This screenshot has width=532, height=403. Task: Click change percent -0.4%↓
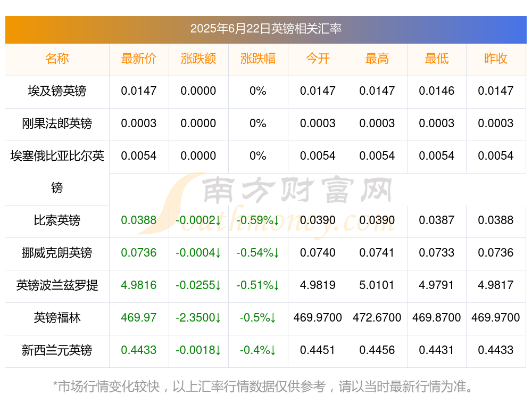[x=258, y=350]
